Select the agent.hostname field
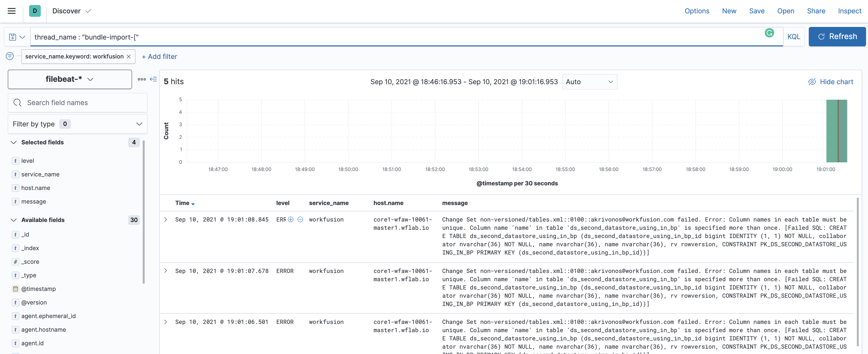Screen dimensions: 868x354 pos(43,330)
